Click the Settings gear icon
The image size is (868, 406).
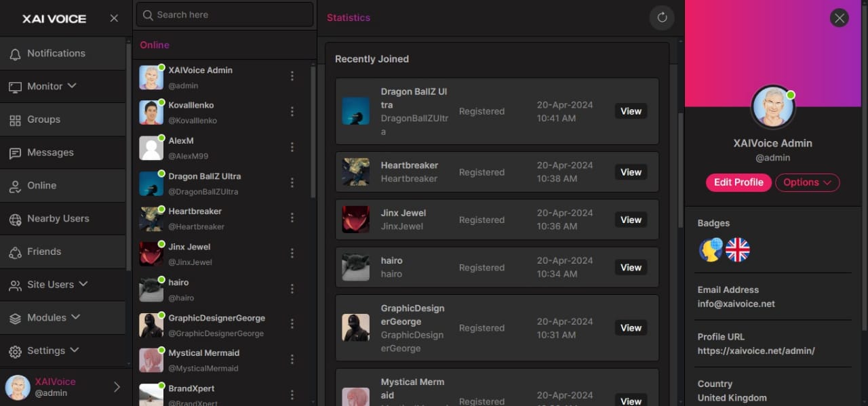click(x=15, y=352)
